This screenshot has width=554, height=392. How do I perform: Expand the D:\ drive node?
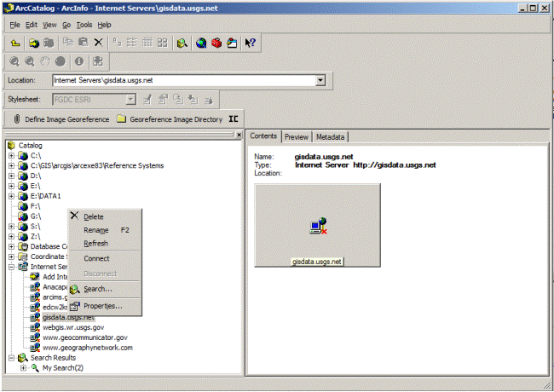(x=11, y=176)
